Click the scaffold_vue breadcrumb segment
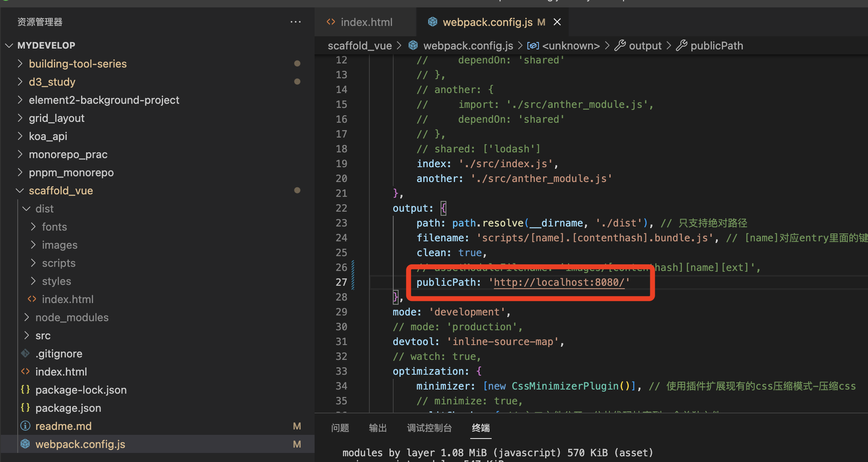This screenshot has height=462, width=868. pos(359,46)
